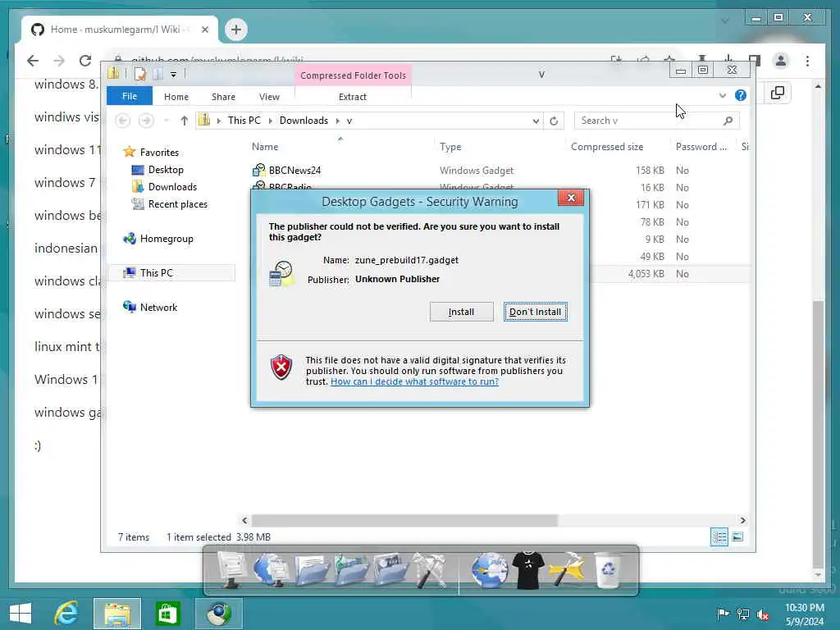Click the black T-shirt dock icon

click(x=527, y=571)
